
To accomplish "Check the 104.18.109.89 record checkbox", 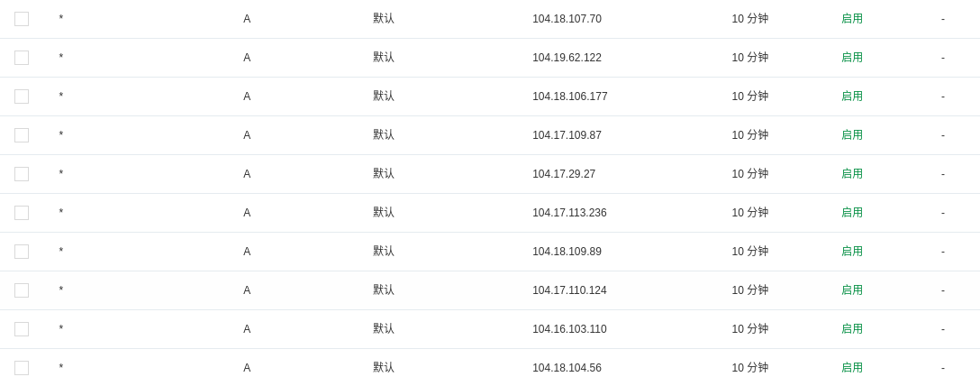I will tap(22, 252).
